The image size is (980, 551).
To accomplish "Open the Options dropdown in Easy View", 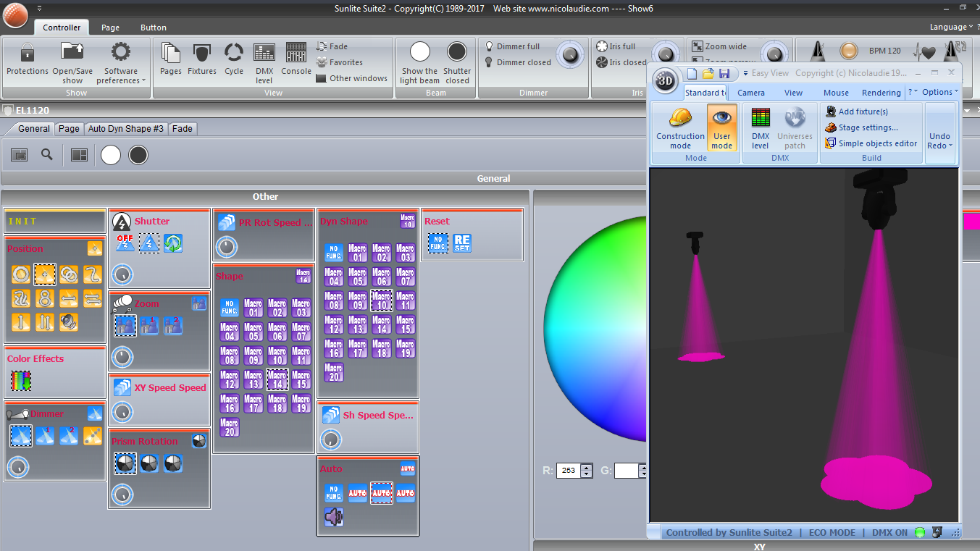I will pos(939,92).
